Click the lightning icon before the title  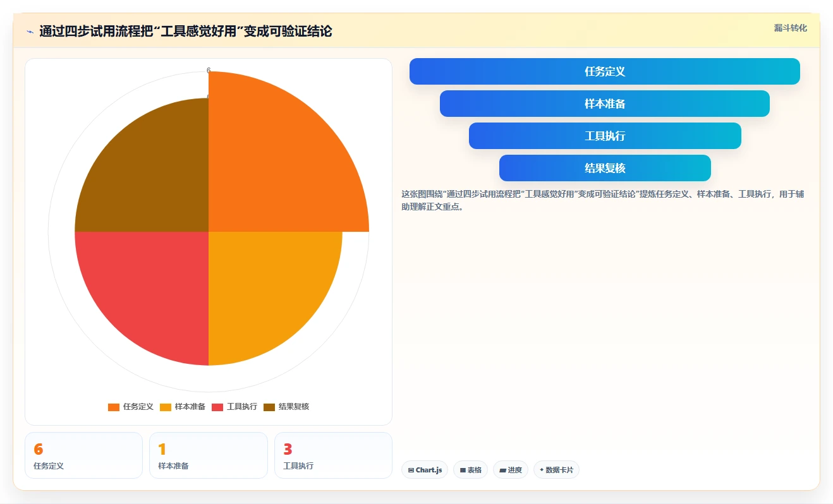(x=30, y=32)
